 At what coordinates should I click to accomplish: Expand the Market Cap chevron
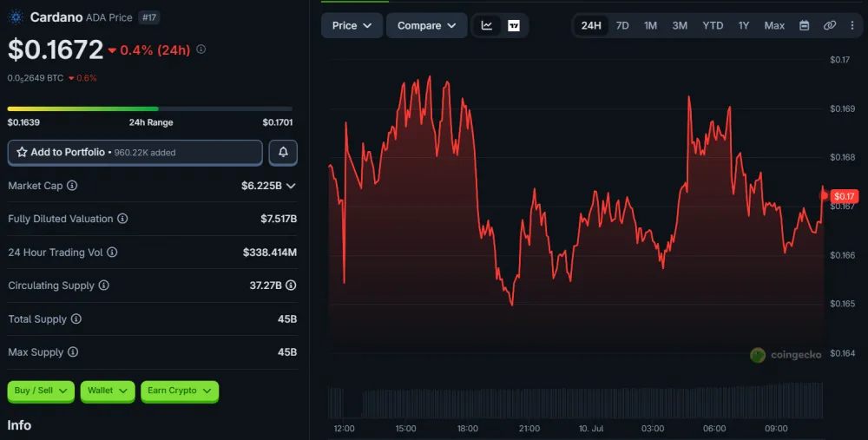tap(291, 186)
